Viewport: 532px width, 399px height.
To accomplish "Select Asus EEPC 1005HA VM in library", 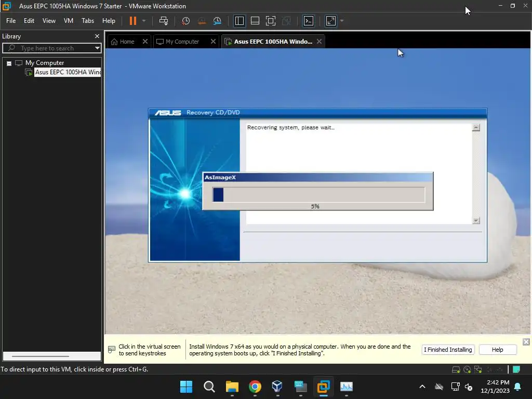I will [x=68, y=72].
